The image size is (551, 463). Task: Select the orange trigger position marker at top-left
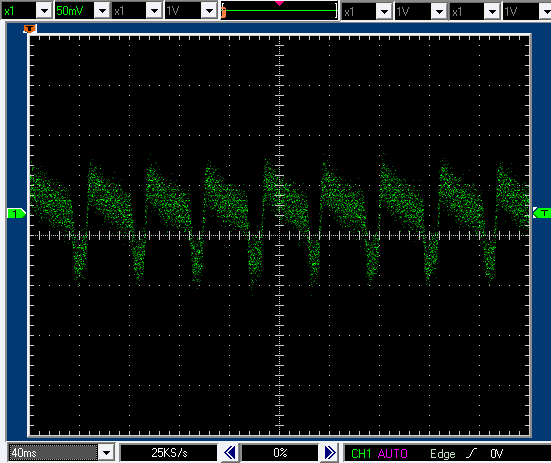[x=30, y=29]
